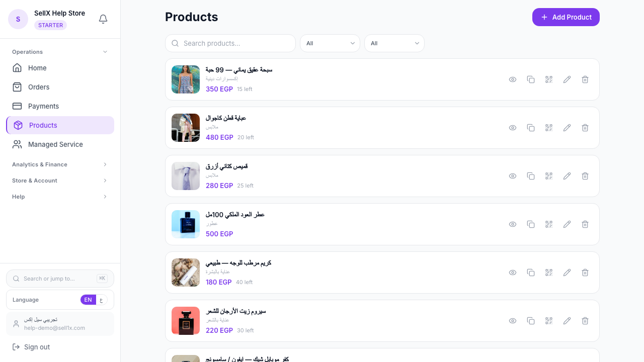Open the first All filter dropdown

point(330,43)
